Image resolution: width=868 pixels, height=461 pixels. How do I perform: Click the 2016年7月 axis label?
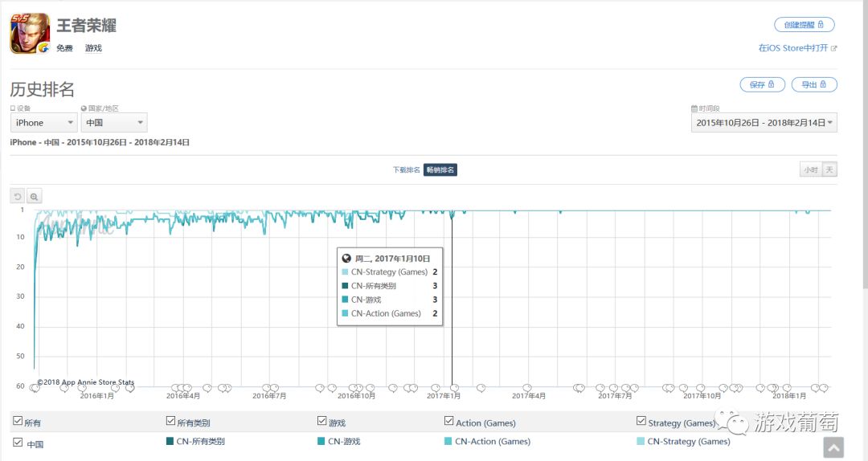click(x=269, y=396)
